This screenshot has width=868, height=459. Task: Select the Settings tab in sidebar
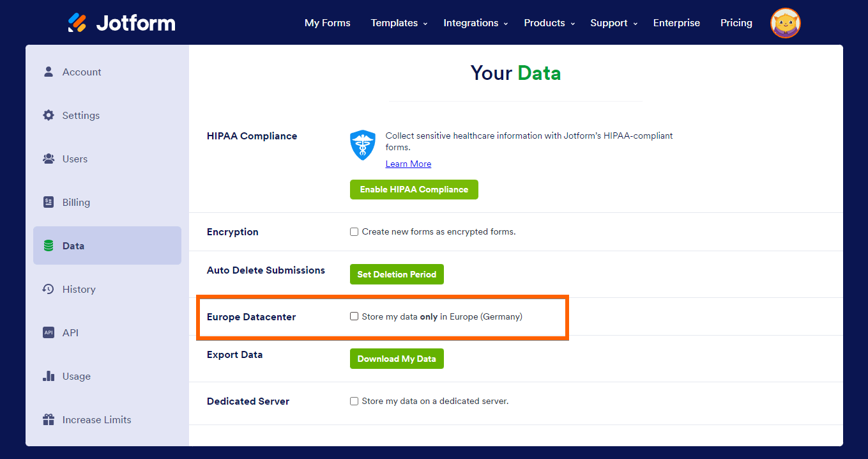coord(107,115)
